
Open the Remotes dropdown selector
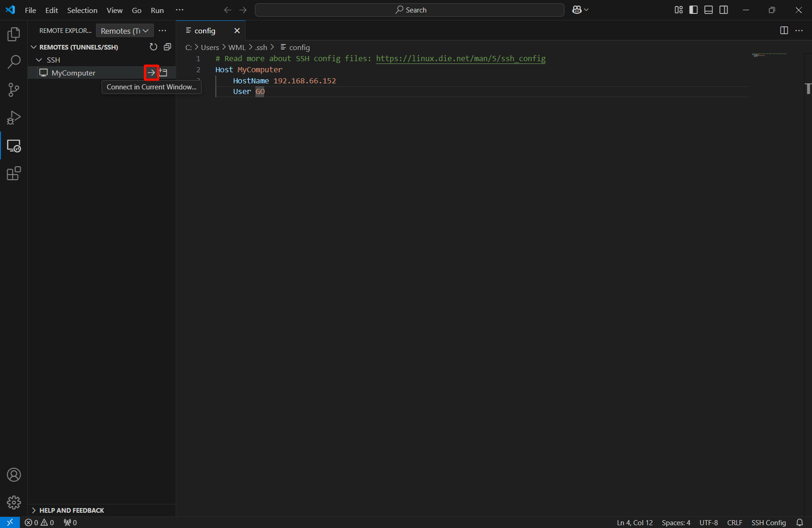[124, 31]
